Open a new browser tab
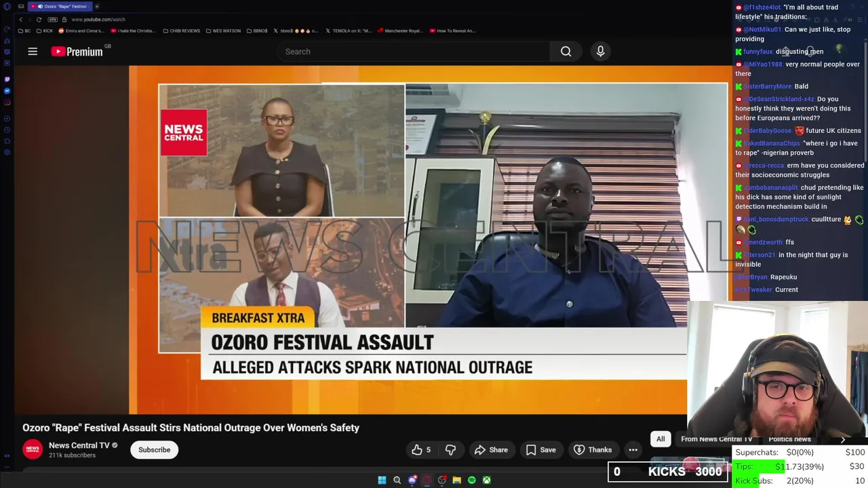This screenshot has width=868, height=488. [x=97, y=6]
